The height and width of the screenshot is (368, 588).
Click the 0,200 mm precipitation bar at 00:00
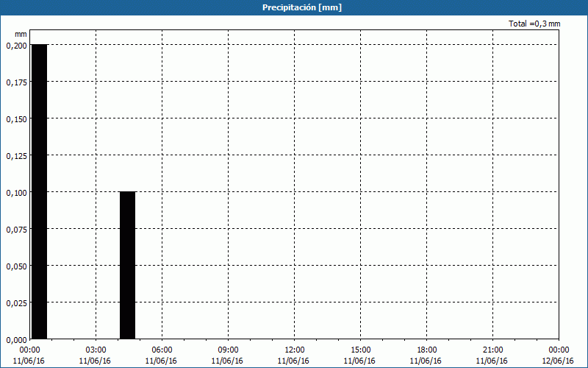40,191
